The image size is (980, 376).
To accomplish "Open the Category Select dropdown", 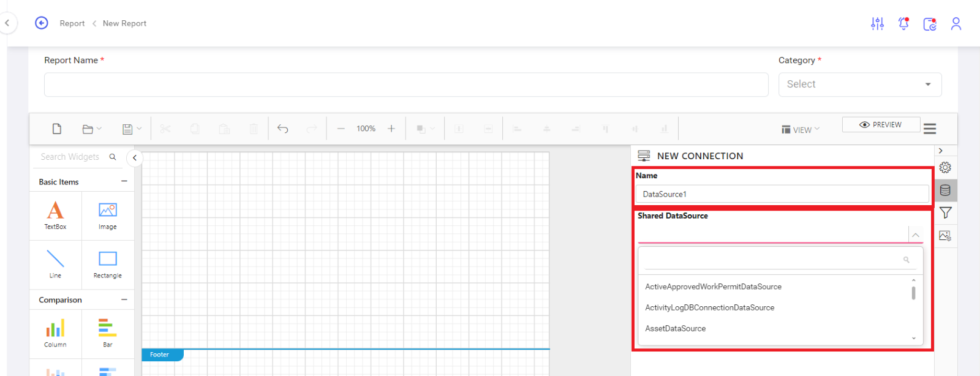I will point(860,85).
